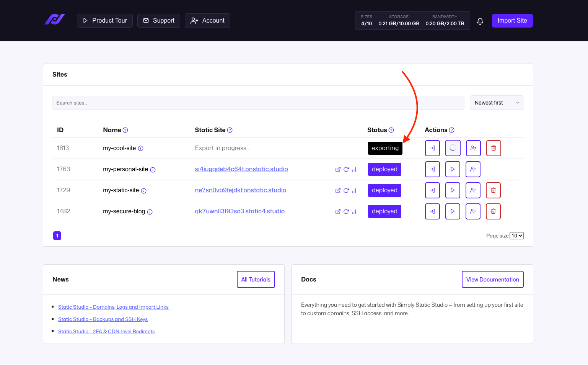Click help icon beside Status header
588x365 pixels.
tap(391, 130)
